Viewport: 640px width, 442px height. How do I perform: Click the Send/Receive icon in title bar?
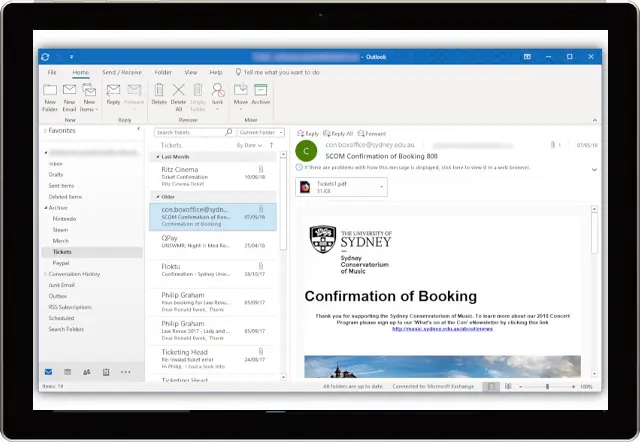(x=46, y=57)
